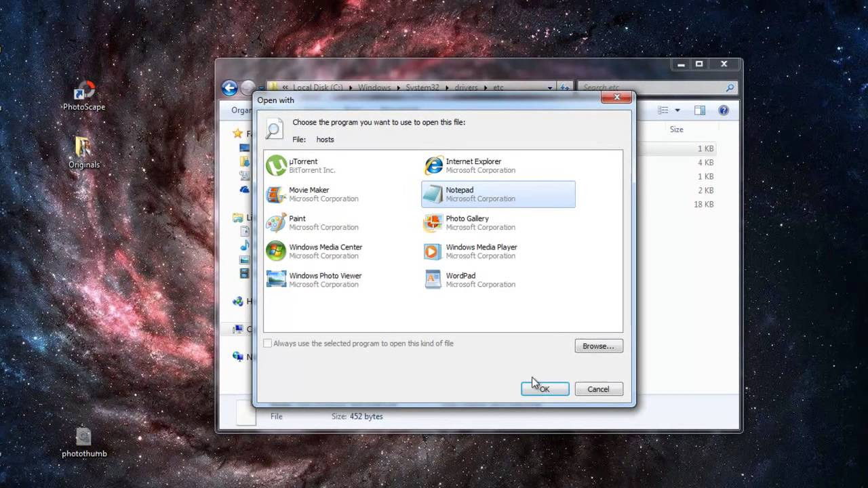This screenshot has height=488, width=868.
Task: Click the Browse... button
Action: tap(599, 346)
